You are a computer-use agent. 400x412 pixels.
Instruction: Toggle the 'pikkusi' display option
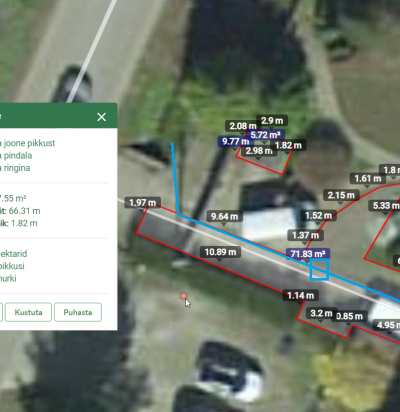[x=12, y=266]
